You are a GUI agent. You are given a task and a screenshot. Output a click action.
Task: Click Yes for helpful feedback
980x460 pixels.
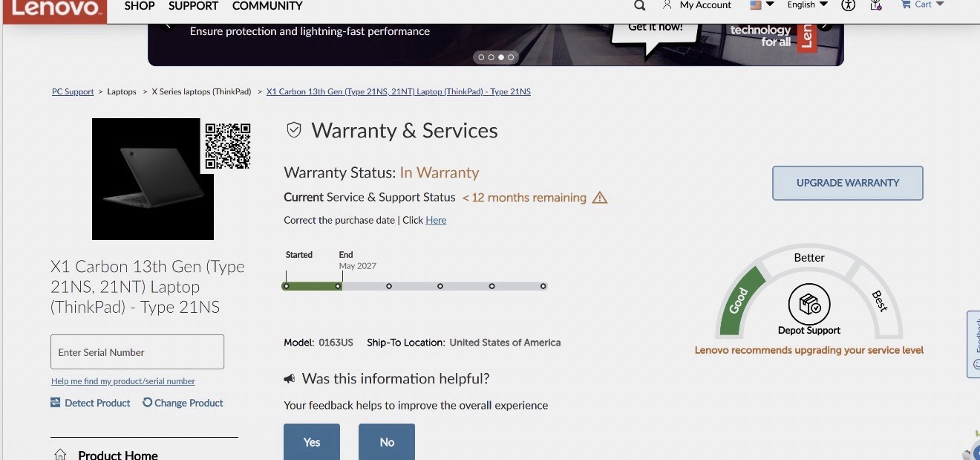(312, 441)
